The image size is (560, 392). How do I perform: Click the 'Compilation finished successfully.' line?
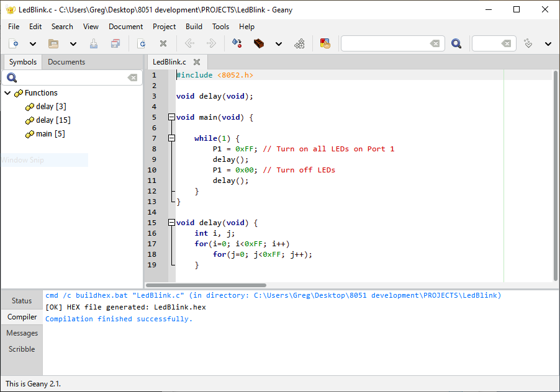coord(119,319)
